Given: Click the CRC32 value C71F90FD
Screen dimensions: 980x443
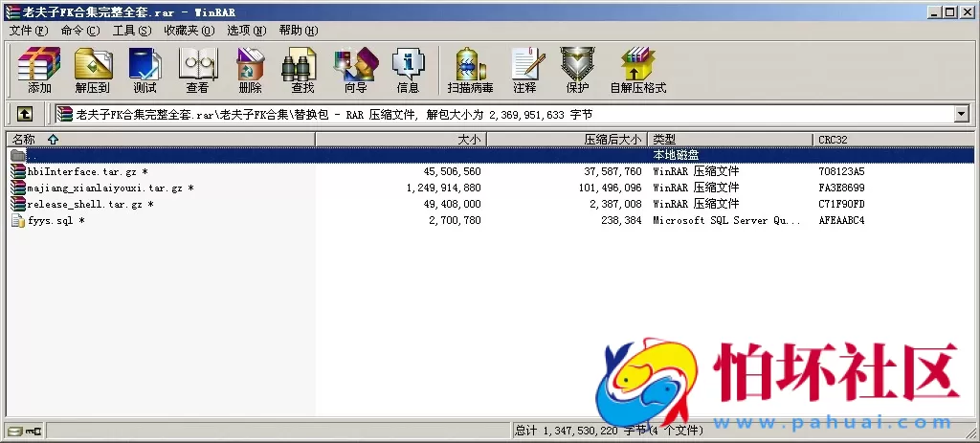Looking at the screenshot, I should [841, 204].
